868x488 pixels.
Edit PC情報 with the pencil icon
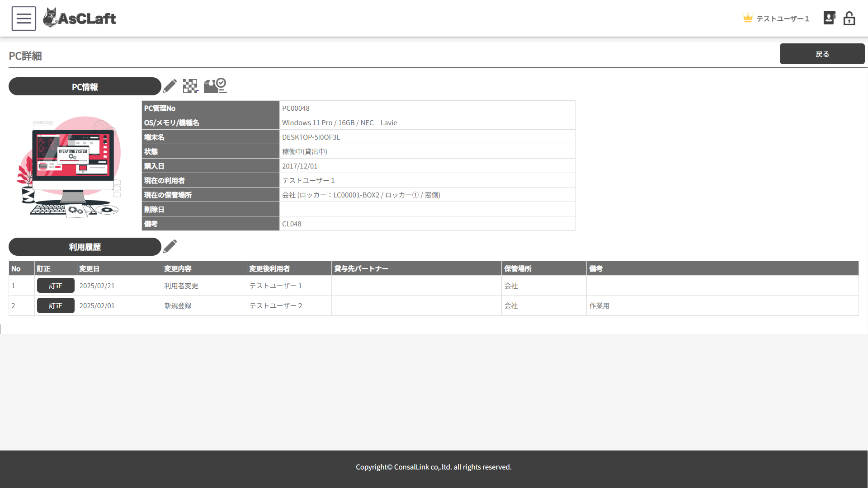pos(170,86)
